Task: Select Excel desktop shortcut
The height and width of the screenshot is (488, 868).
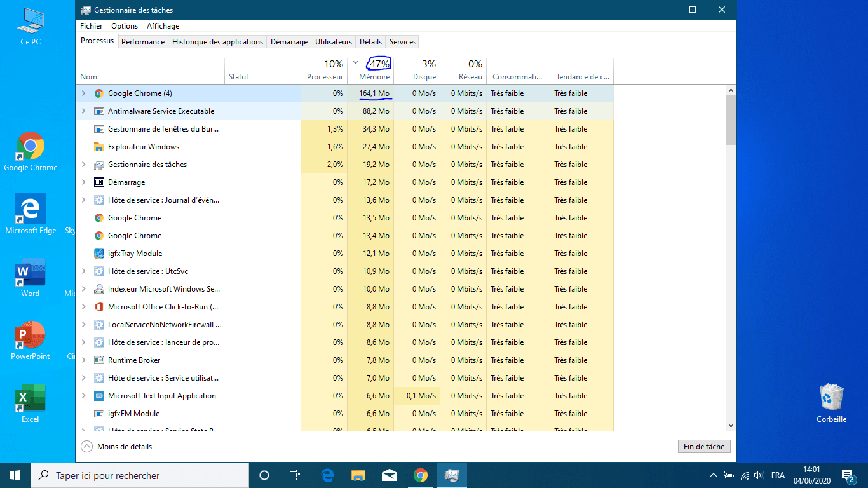Action: coord(31,403)
